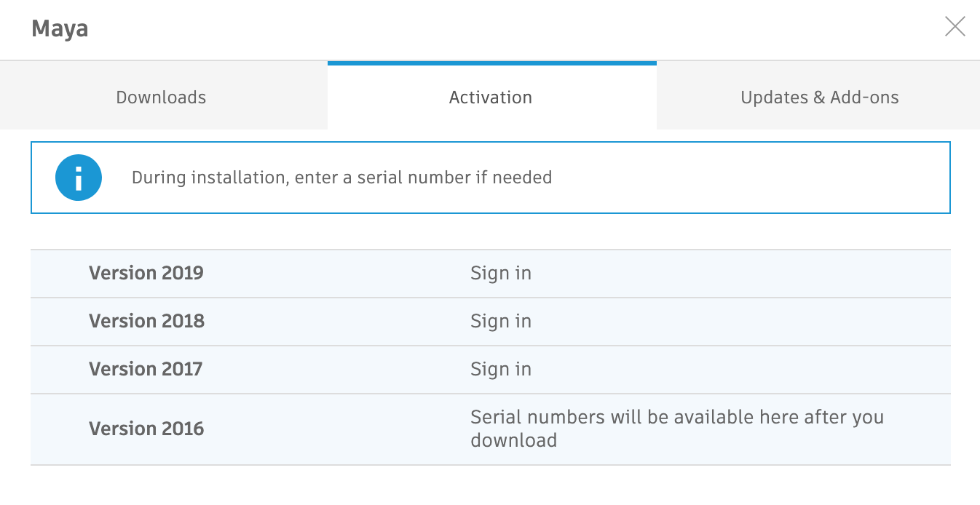Close the Maya product dialog
This screenshot has height=505, width=980.
(x=955, y=26)
